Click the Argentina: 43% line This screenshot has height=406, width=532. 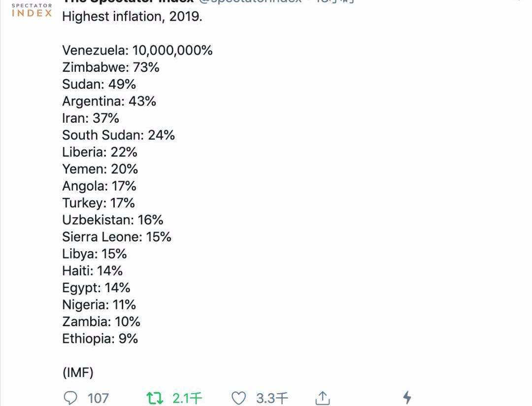[109, 101]
